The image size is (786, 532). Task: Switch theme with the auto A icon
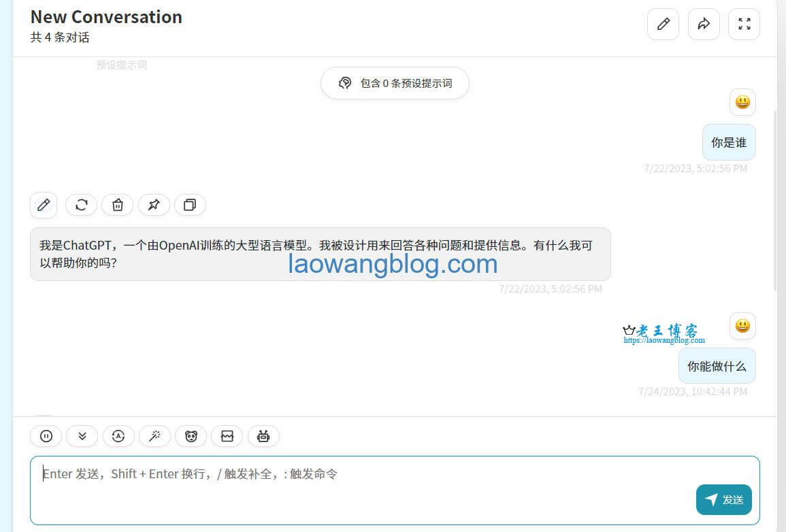point(118,436)
